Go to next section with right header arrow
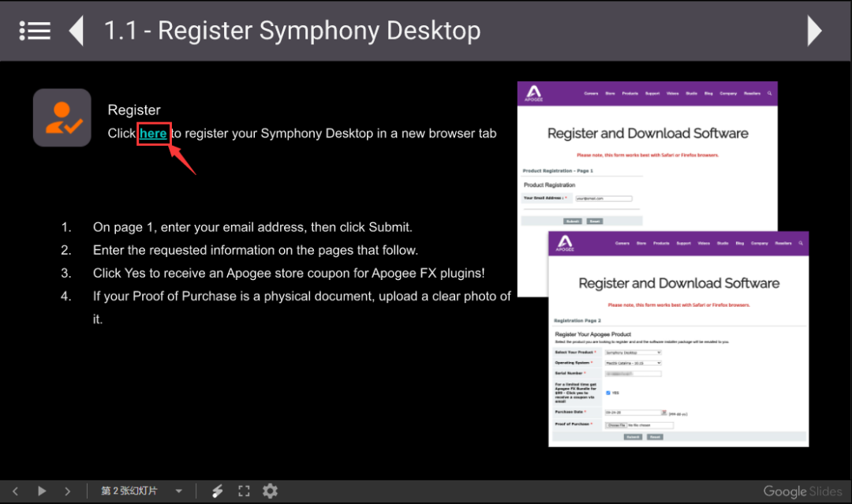 coord(814,31)
